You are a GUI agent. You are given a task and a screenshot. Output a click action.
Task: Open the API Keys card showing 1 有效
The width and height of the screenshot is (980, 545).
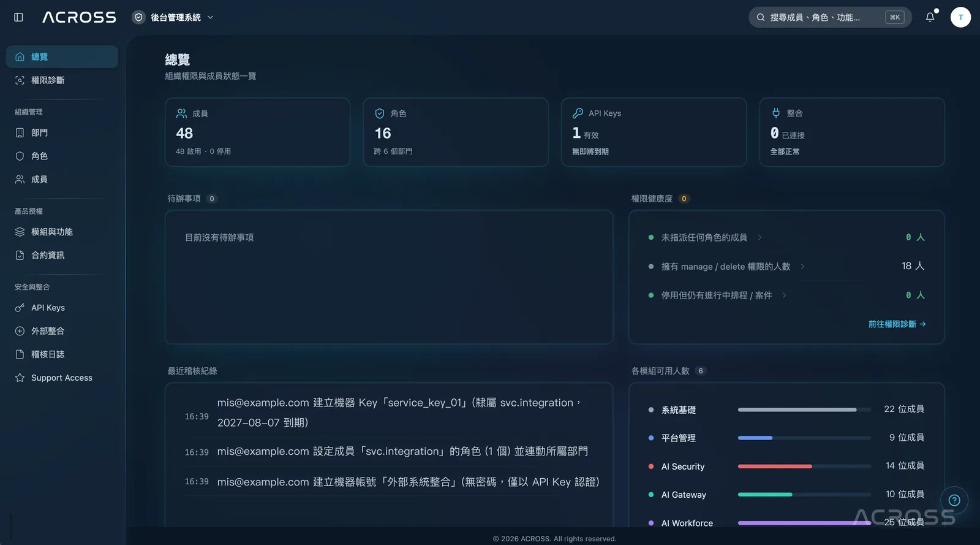pos(654,132)
